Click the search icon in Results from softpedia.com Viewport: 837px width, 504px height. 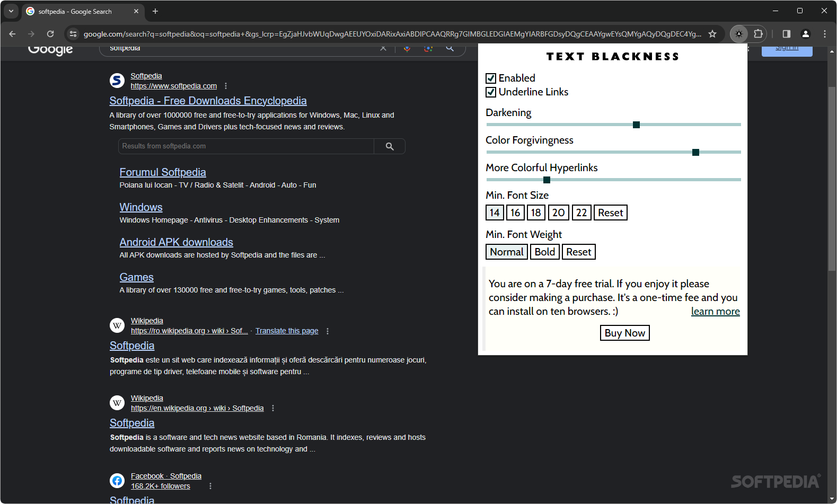point(390,146)
